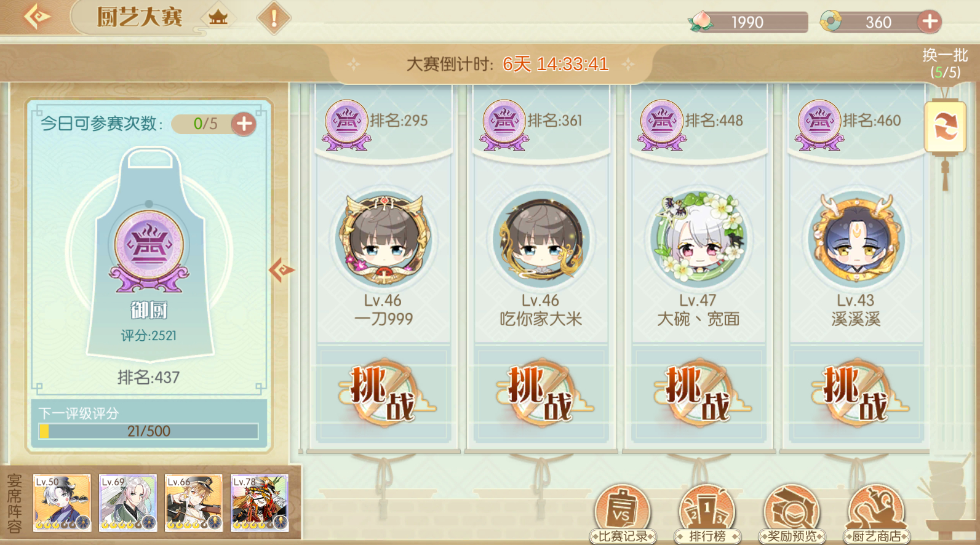Click the 21/500 rating progress bar
The width and height of the screenshot is (980, 545).
[x=149, y=431]
